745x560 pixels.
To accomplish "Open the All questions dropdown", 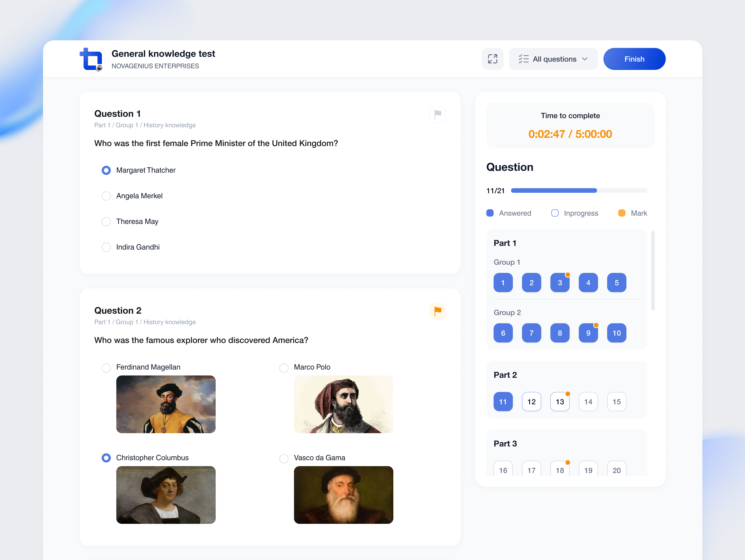I will pyautogui.click(x=553, y=59).
